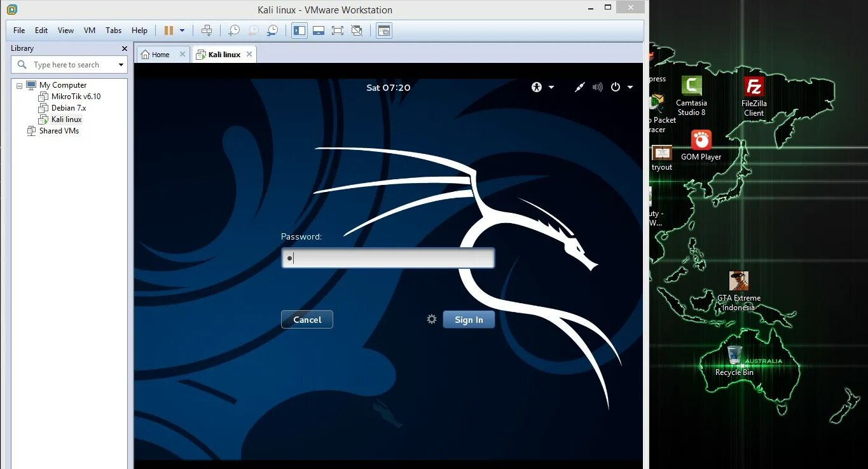Open GTA Extreme Indonesia desktop icon

[x=739, y=292]
